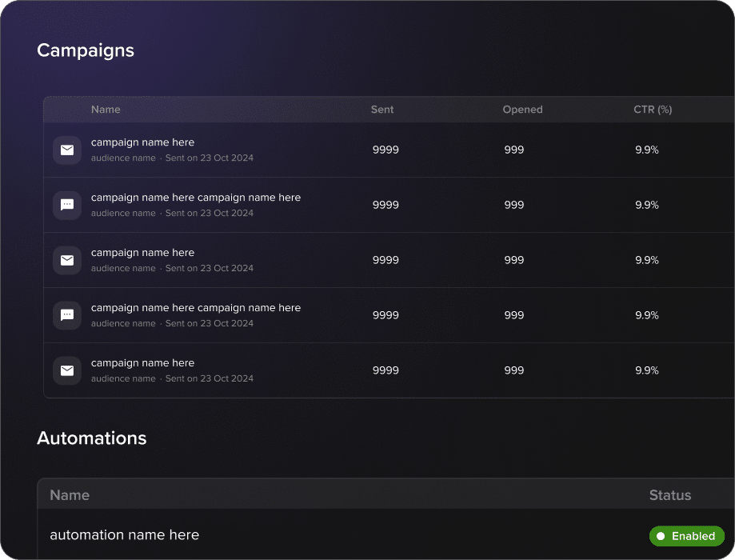Open the first campaign's name link
Screen dimensions: 735x560
click(x=142, y=142)
